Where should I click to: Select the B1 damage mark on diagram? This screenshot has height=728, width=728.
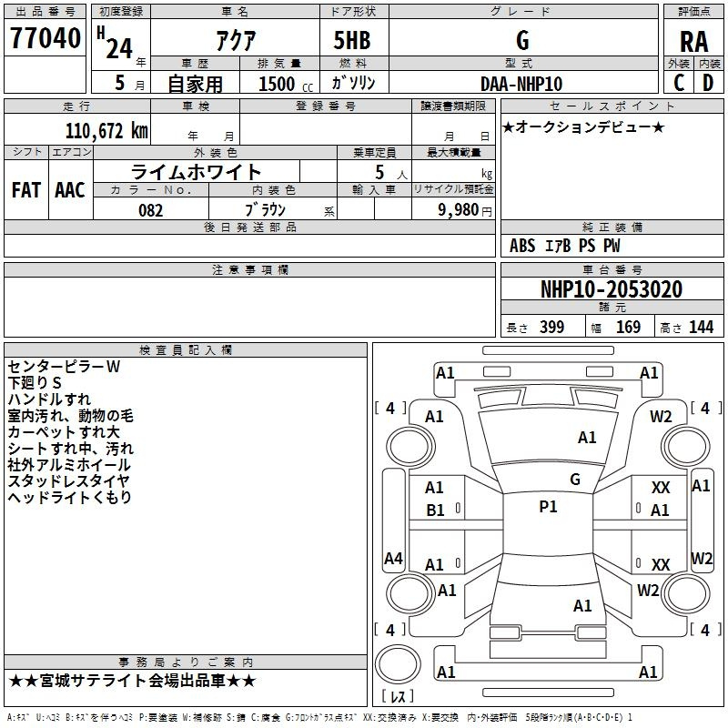436,511
